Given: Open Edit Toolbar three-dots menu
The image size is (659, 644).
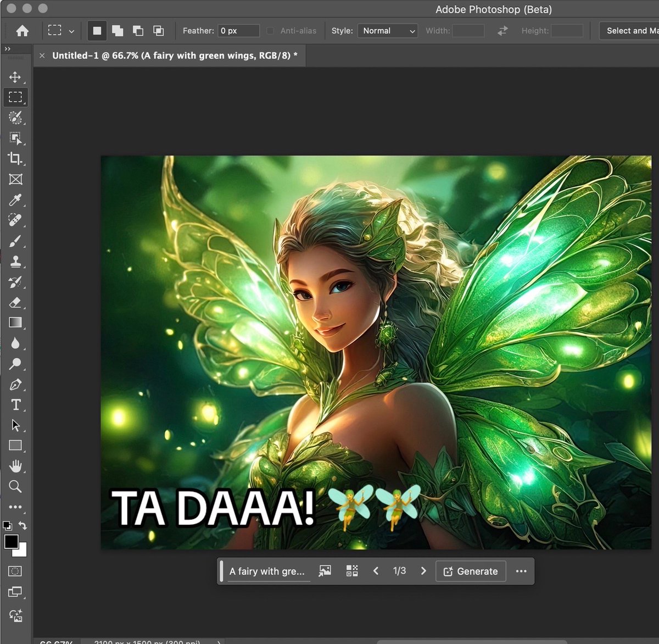Looking at the screenshot, I should point(15,507).
